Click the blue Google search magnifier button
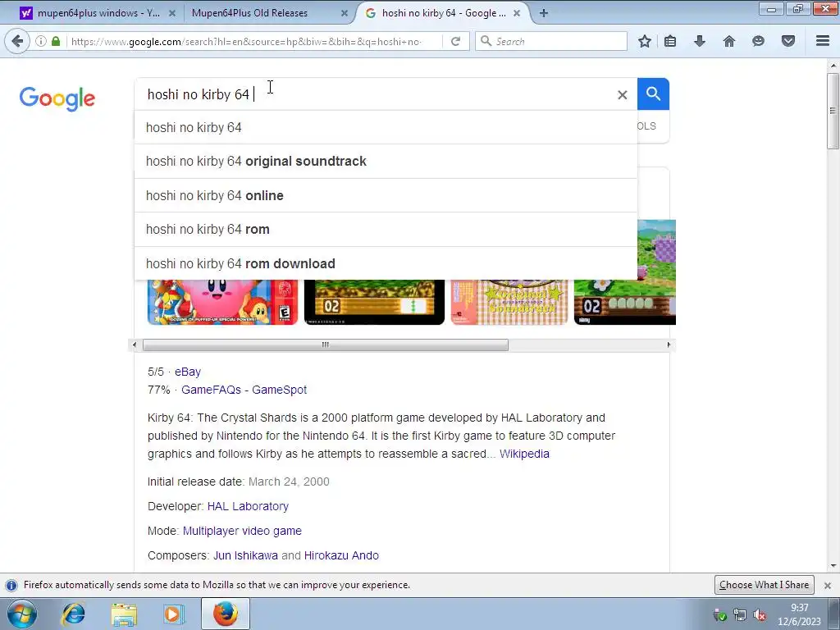The width and height of the screenshot is (840, 630). [x=653, y=94]
